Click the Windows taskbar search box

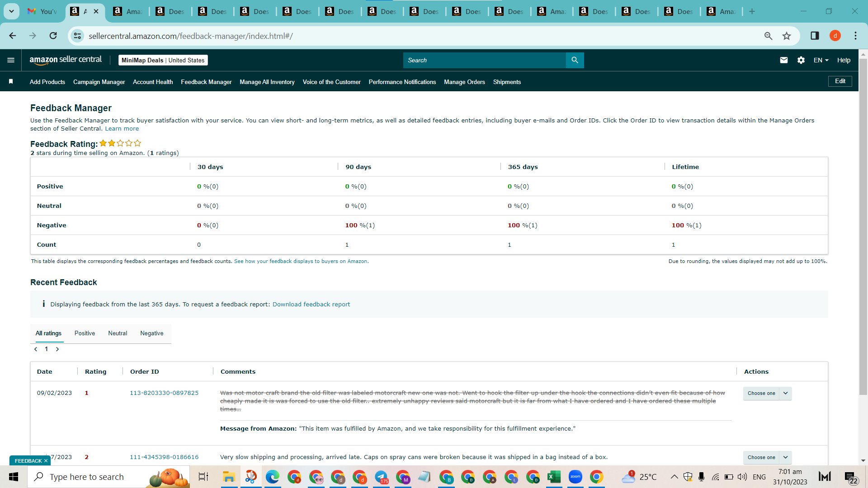click(x=108, y=477)
